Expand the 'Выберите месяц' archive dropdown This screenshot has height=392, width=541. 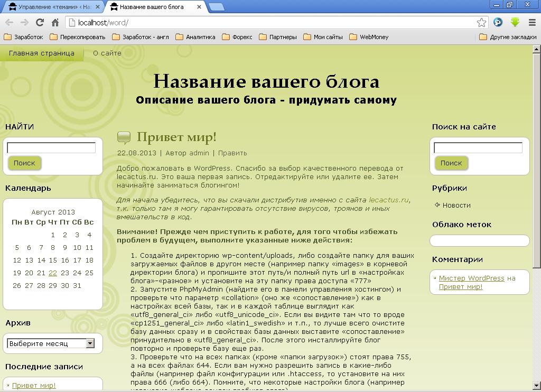pyautogui.click(x=51, y=343)
